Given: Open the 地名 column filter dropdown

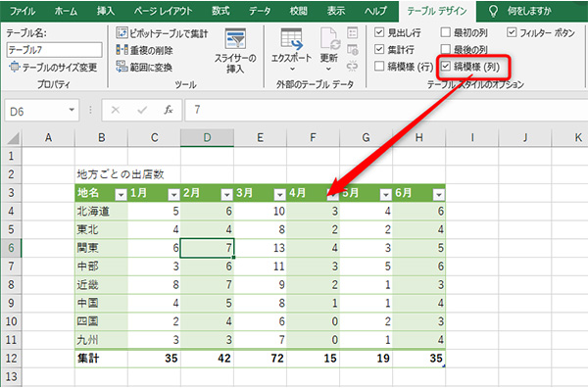Looking at the screenshot, I should click(121, 195).
